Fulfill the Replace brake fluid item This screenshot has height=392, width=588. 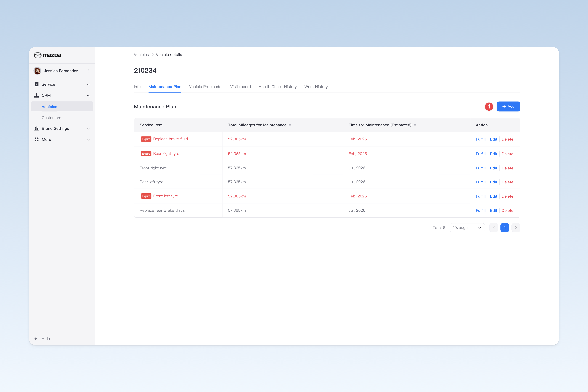481,139
